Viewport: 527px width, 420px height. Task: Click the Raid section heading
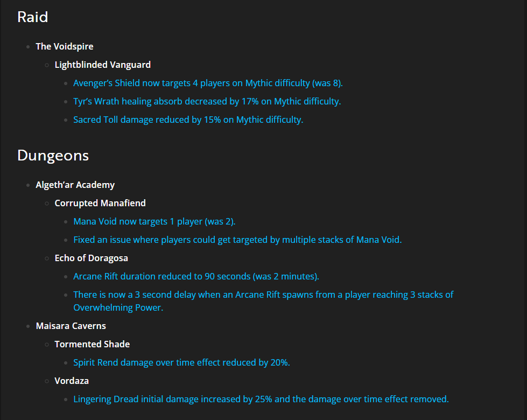[x=33, y=17]
